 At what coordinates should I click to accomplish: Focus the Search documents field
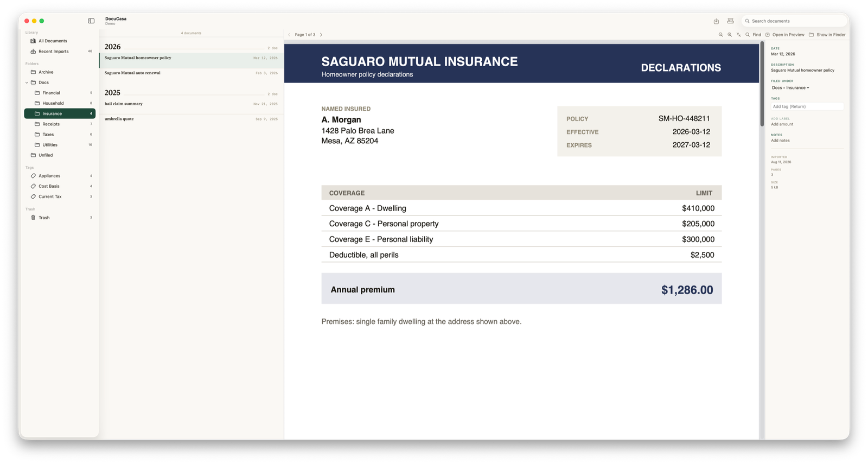(x=794, y=21)
